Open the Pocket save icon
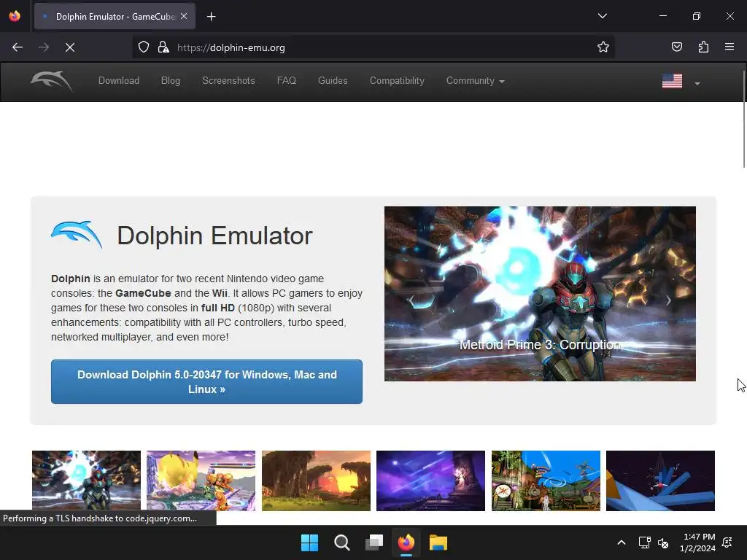This screenshot has height=560, width=747. coord(677,47)
